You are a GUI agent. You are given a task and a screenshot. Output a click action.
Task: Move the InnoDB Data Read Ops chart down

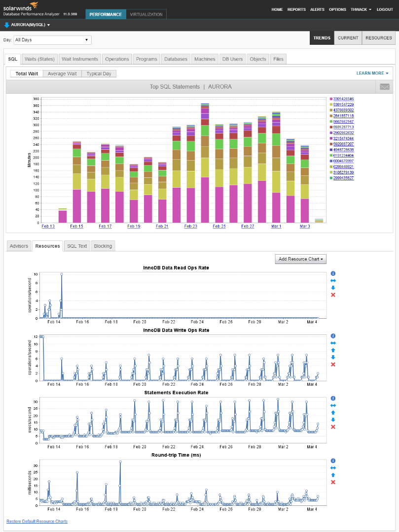coord(333,288)
